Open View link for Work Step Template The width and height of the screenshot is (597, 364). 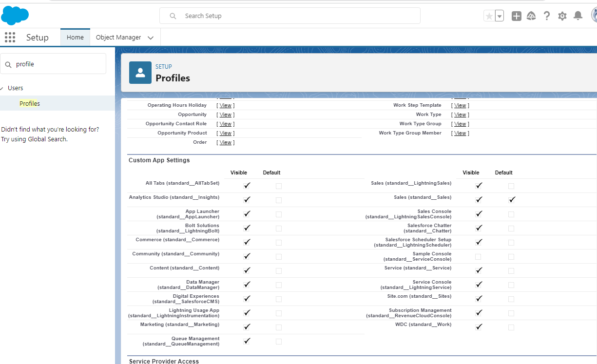click(461, 105)
